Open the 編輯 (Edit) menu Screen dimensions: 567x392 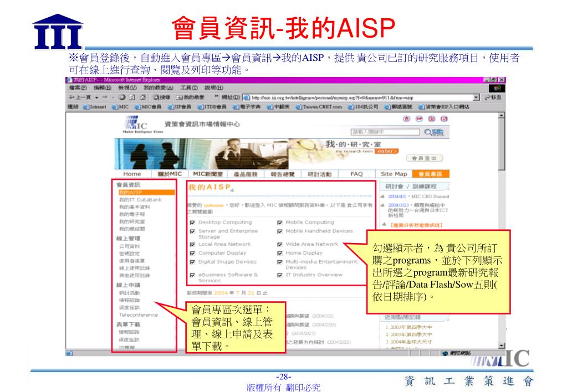point(103,88)
